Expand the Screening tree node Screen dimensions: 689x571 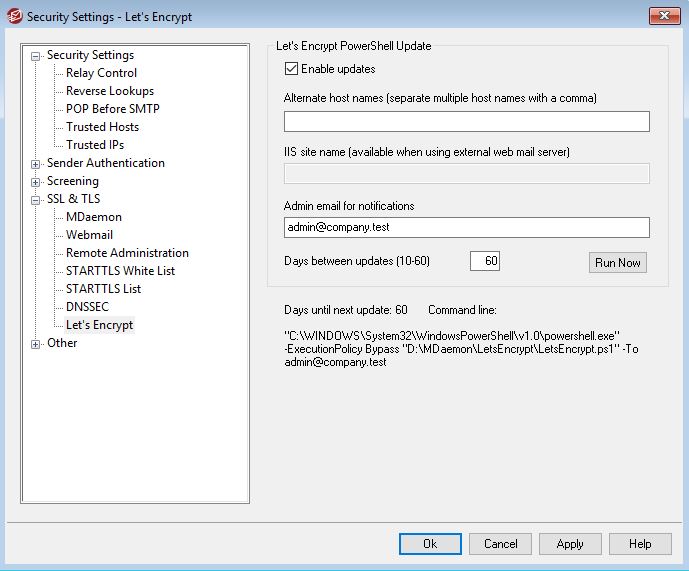pos(36,182)
